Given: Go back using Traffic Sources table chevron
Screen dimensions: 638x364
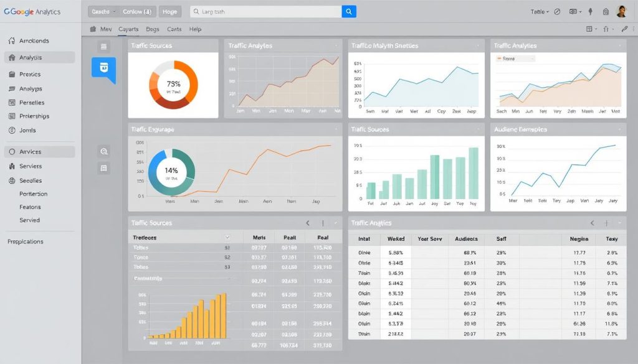Looking at the screenshot, I should point(308,223).
